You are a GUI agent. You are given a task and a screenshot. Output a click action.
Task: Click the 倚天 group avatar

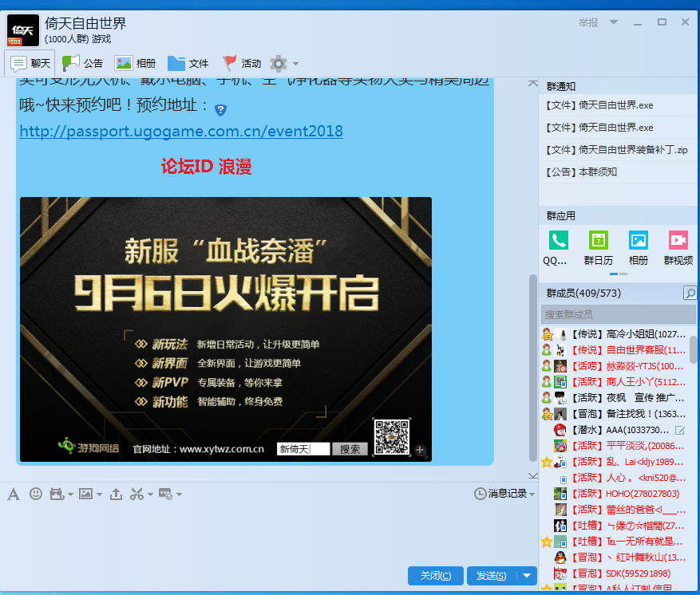point(23,30)
